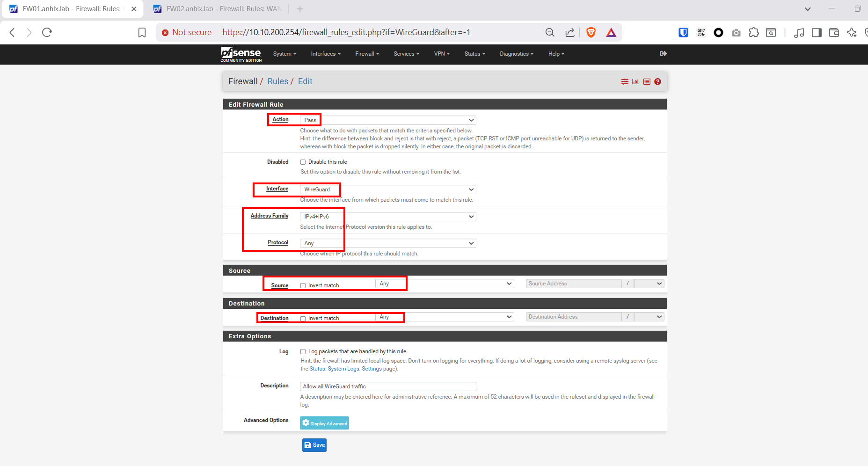The image size is (868, 466).
Task: Click the Save button
Action: coord(314,445)
